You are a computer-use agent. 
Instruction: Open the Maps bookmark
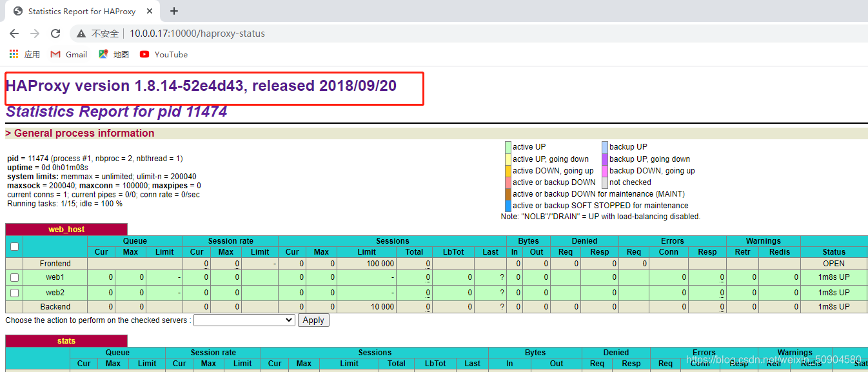click(x=114, y=54)
